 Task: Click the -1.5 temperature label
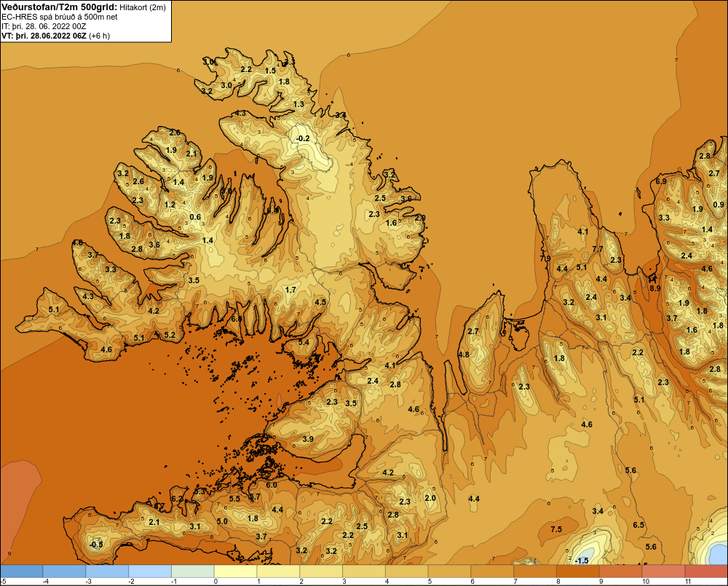[x=581, y=561]
